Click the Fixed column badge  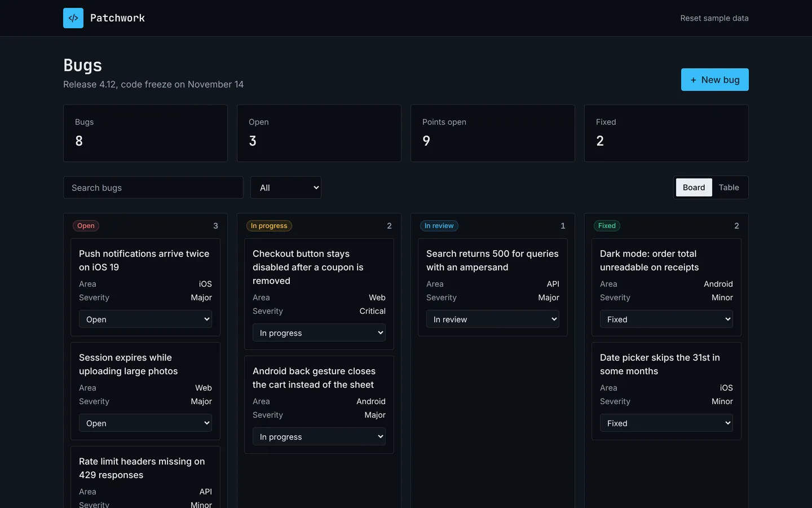pos(607,226)
